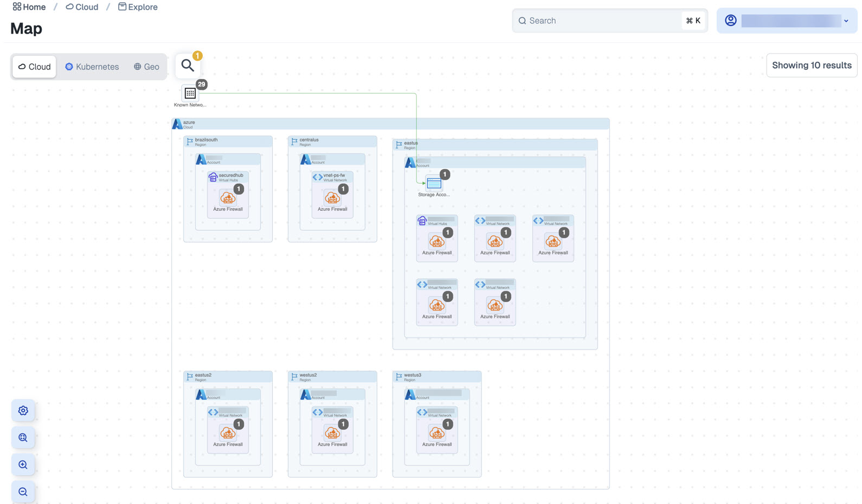Select brazilsouth region flag icon

(x=189, y=141)
